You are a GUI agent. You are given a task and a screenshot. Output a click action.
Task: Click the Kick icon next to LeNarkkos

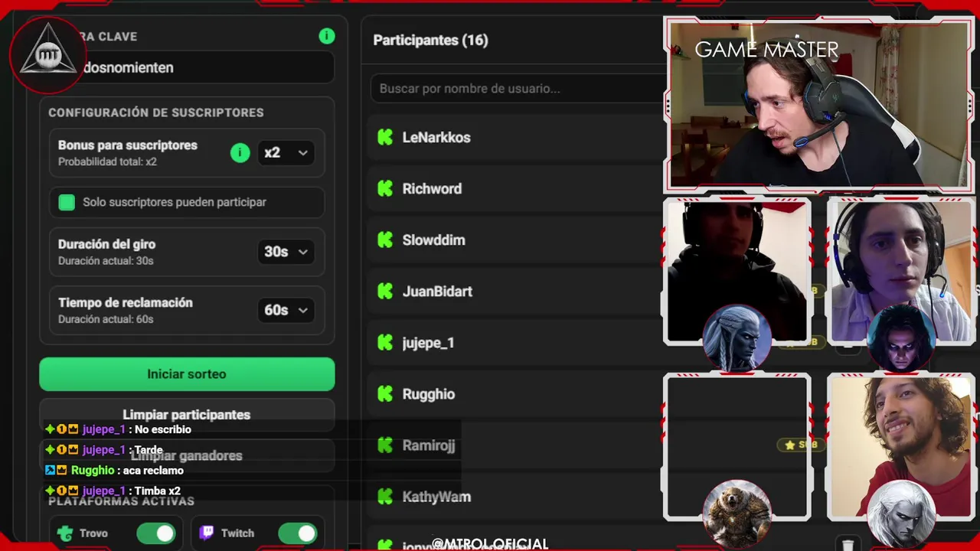385,137
